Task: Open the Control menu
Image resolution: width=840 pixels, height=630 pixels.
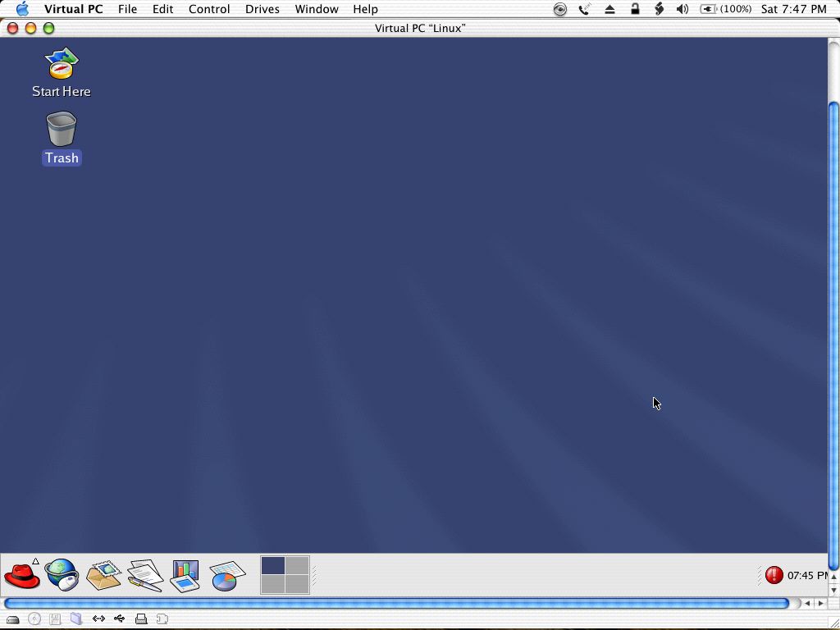Action: point(209,9)
